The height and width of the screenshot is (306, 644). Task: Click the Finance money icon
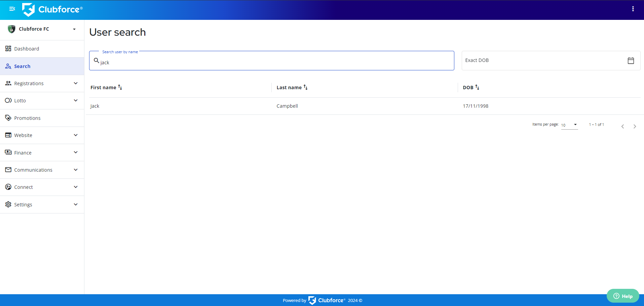[8, 152]
